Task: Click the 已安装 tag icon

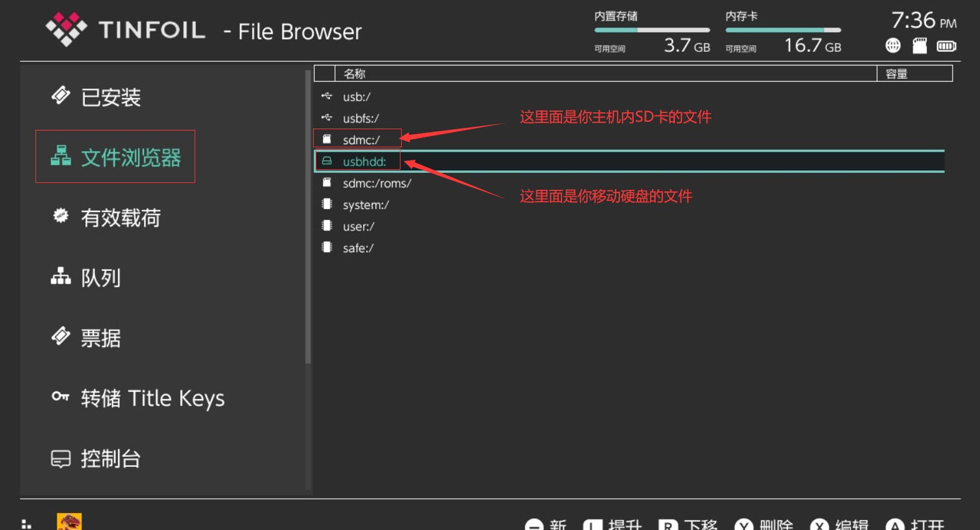Action: pos(61,96)
